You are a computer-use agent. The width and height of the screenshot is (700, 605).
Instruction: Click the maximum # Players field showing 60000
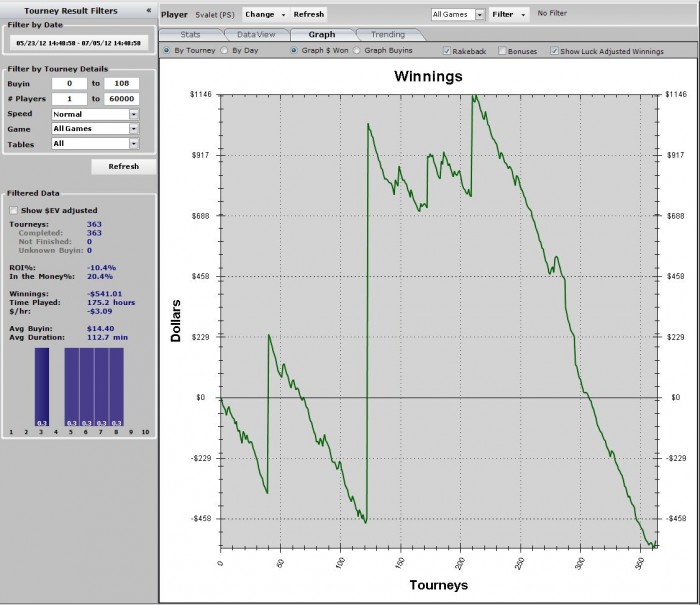point(121,99)
